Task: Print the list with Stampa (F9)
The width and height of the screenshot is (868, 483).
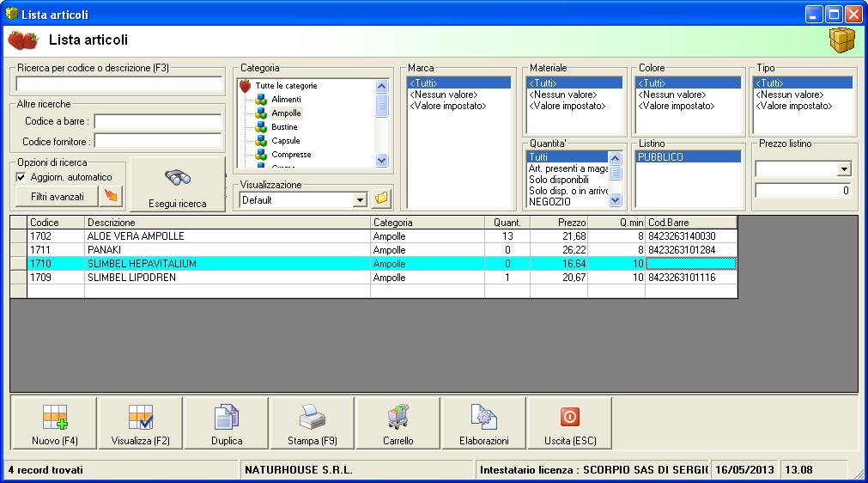Action: (312, 419)
